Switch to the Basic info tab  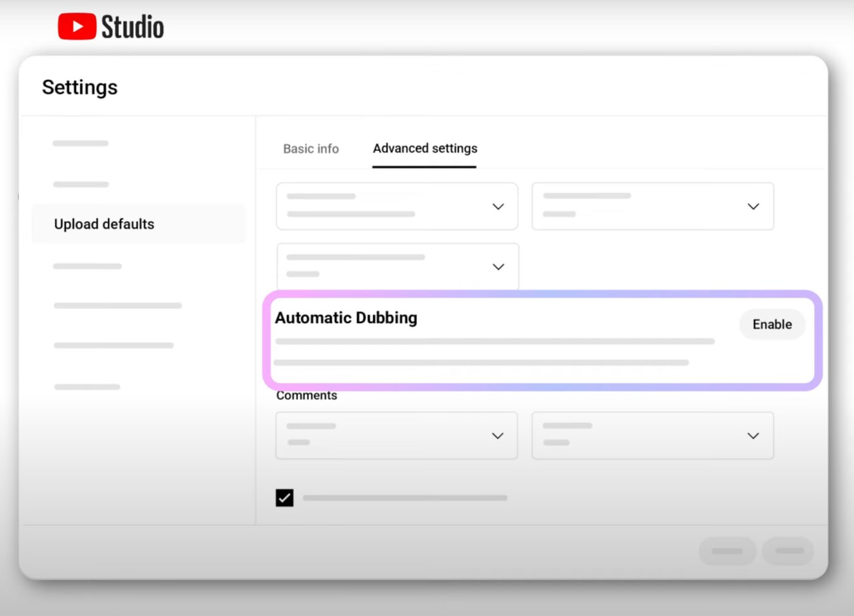pos(311,149)
